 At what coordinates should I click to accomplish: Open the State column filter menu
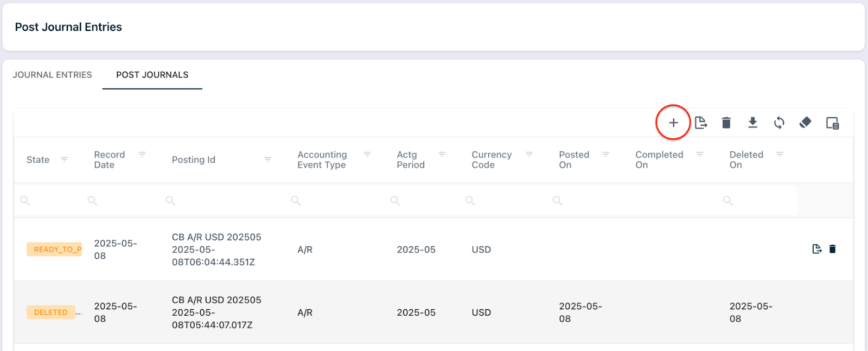tap(64, 159)
